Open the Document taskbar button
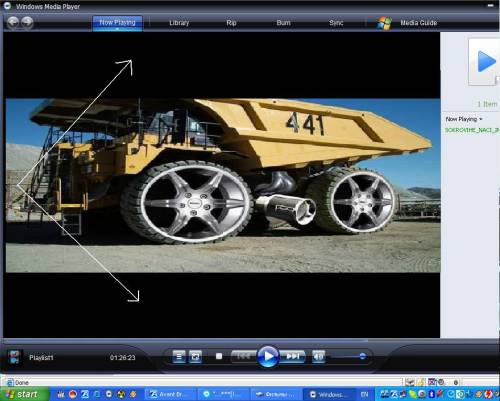Screen dimensions: 500x401 coord(276,394)
